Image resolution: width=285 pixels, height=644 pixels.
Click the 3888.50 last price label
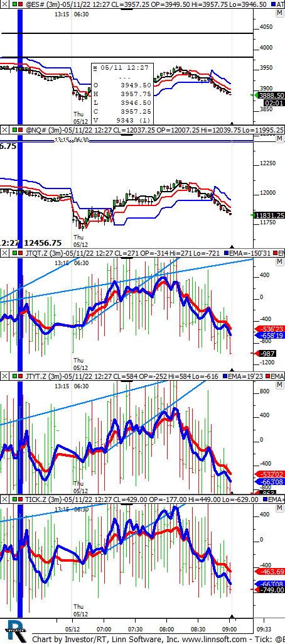click(x=269, y=96)
